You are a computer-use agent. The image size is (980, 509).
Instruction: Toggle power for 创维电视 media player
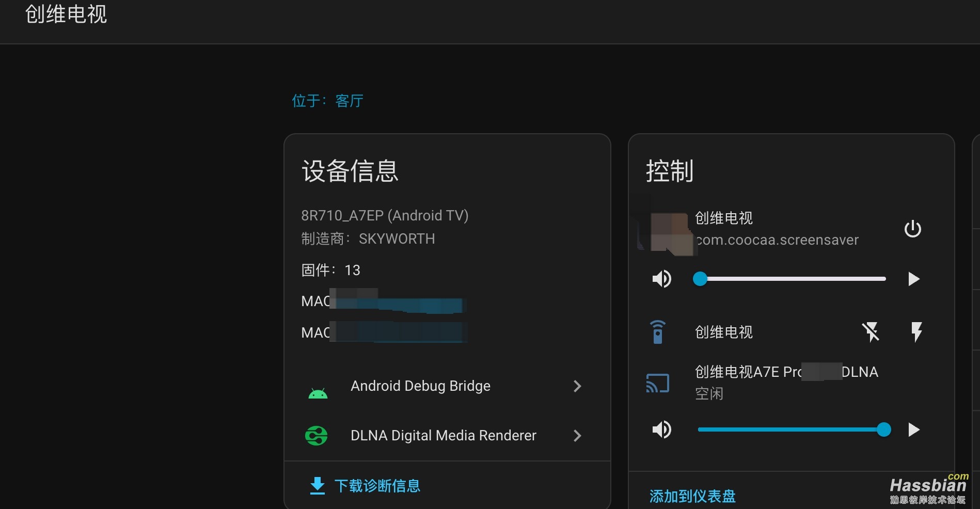tap(912, 229)
